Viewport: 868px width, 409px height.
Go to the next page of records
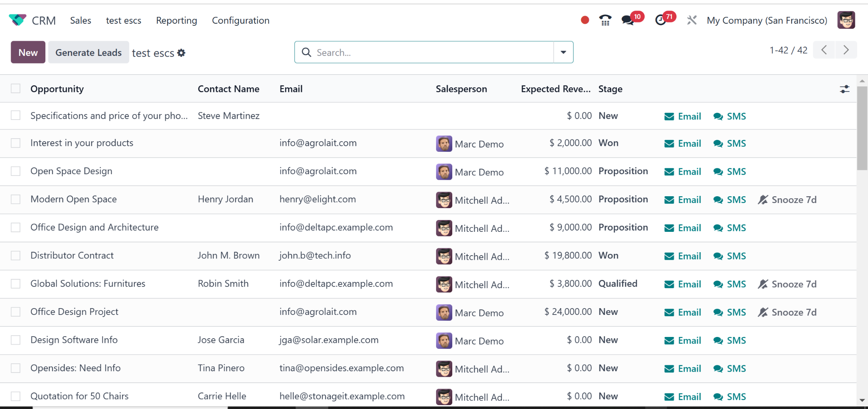tap(846, 50)
